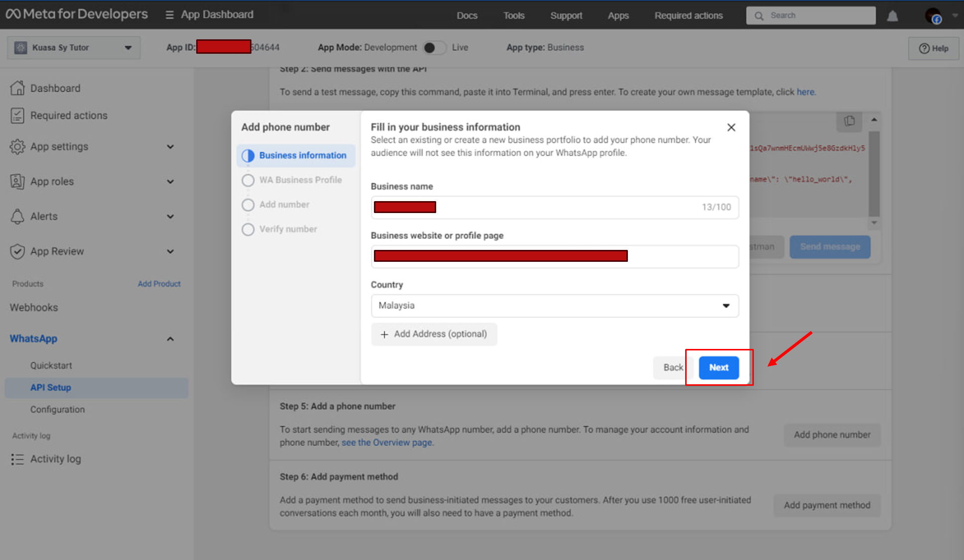Click the Help question mark button

click(934, 48)
